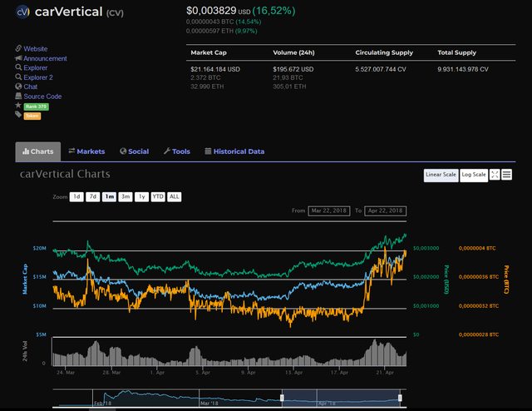This screenshot has height=411, width=532.
Task: Click the star icon beside Rank 370
Action: point(18,106)
